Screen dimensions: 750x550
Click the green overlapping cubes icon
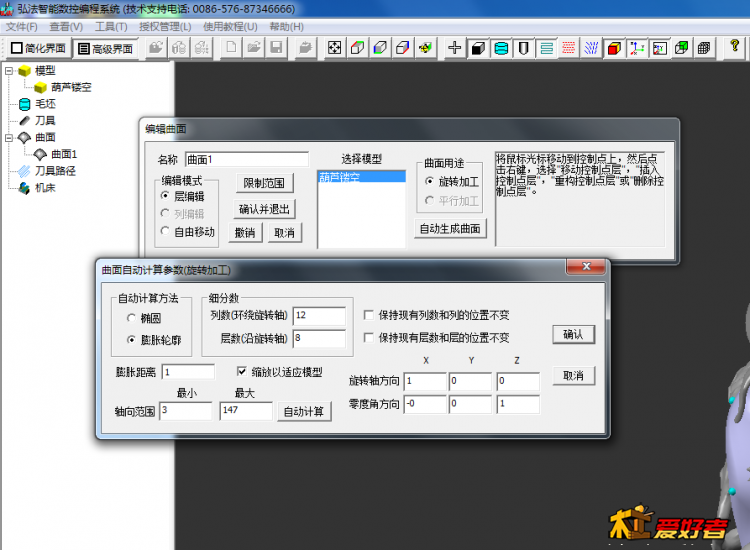682,48
